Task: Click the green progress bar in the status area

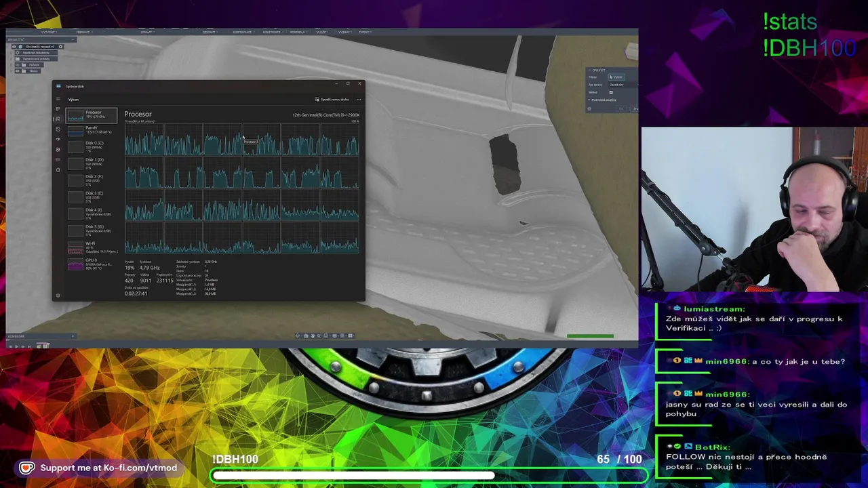Action: (590, 336)
